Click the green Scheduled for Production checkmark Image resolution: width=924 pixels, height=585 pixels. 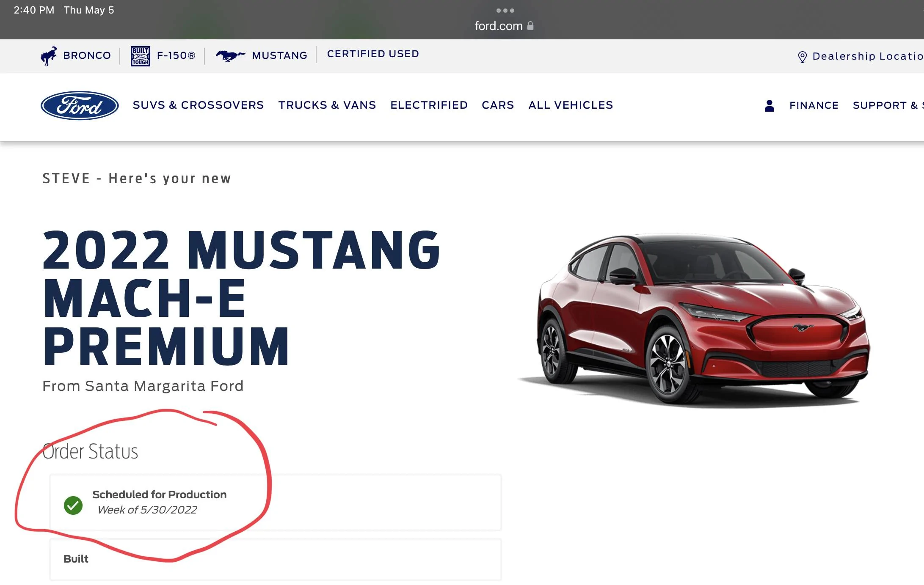pos(73,505)
